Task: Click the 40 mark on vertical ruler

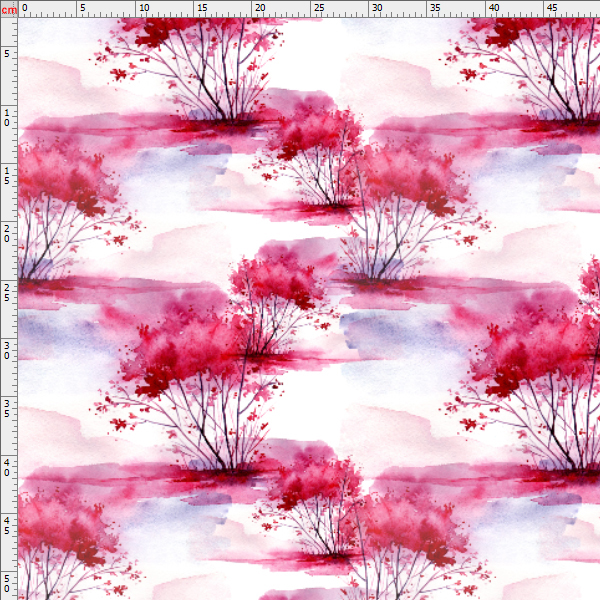Action: [7, 468]
